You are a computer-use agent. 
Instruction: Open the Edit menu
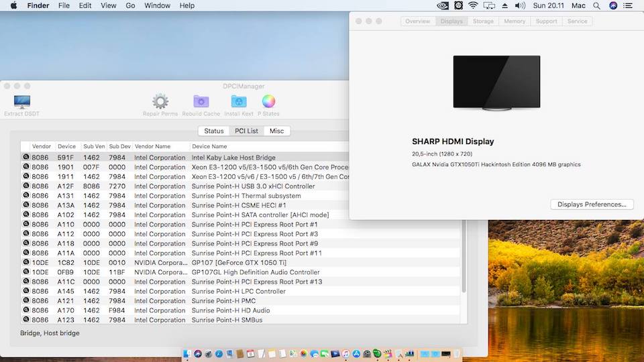pos(85,5)
